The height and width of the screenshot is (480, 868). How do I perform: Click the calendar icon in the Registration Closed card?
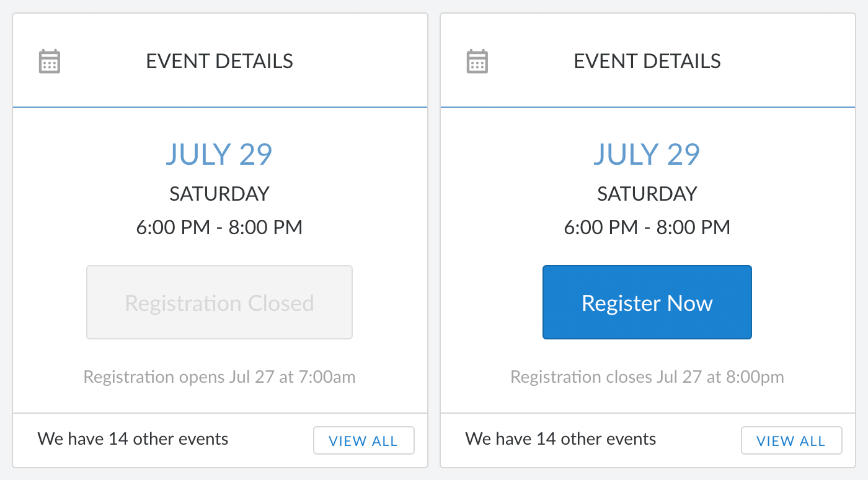[x=50, y=61]
